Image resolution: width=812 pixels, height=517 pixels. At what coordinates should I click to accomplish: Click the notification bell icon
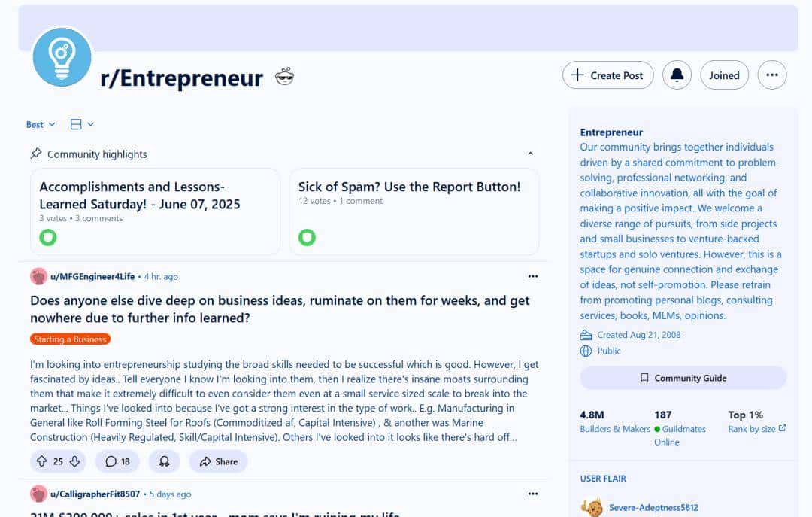point(677,75)
